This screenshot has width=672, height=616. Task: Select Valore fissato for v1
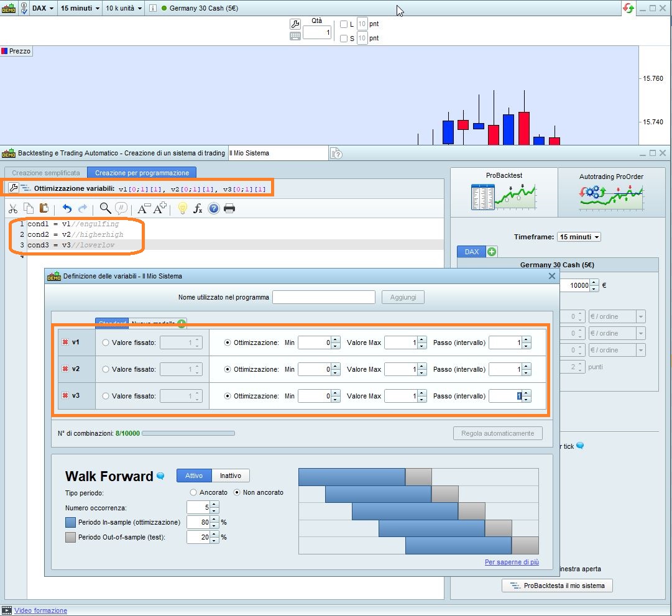click(106, 342)
